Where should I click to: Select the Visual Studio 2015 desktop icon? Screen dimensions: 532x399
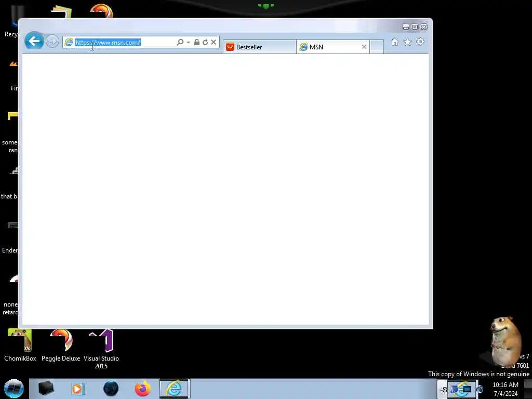[x=101, y=350]
